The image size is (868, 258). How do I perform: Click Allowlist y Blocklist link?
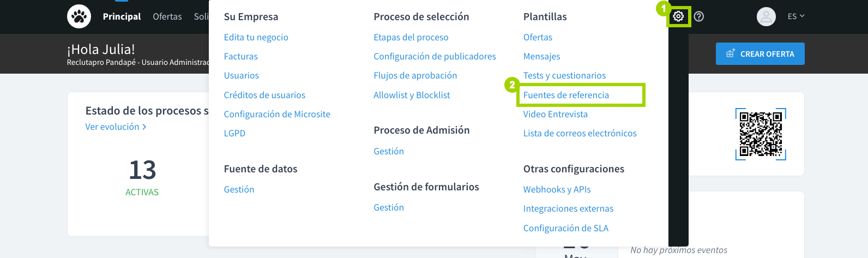point(412,95)
